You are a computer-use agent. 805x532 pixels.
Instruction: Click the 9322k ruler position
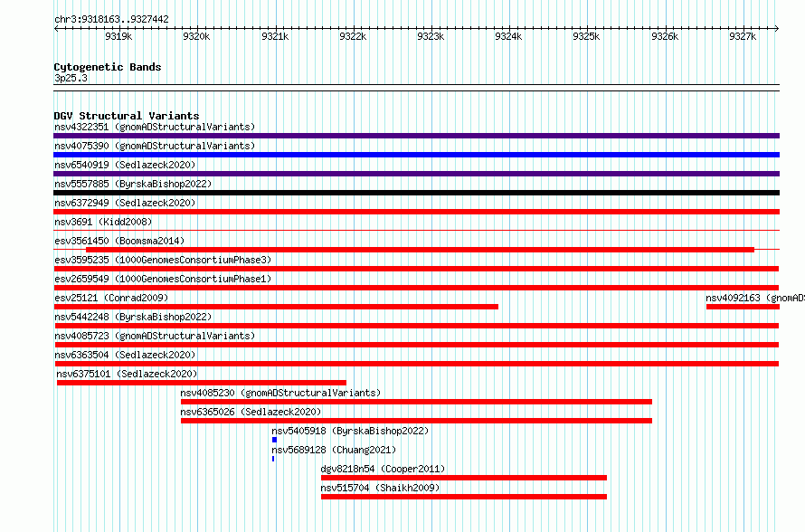pyautogui.click(x=354, y=36)
